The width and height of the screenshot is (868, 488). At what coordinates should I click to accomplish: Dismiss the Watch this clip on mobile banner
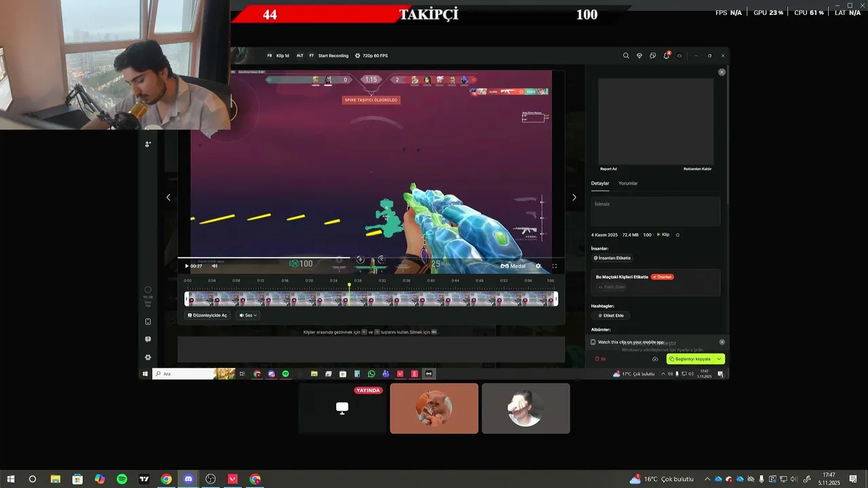click(722, 342)
